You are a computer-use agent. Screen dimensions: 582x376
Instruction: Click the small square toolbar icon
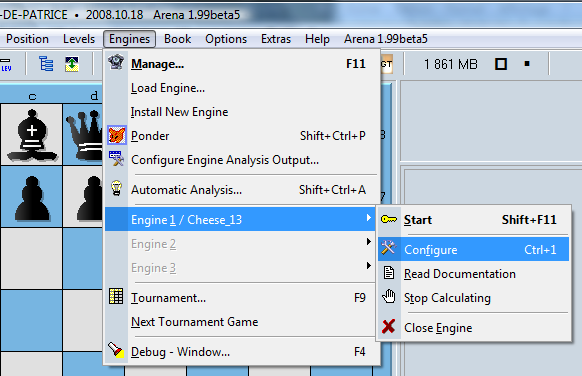click(x=527, y=64)
